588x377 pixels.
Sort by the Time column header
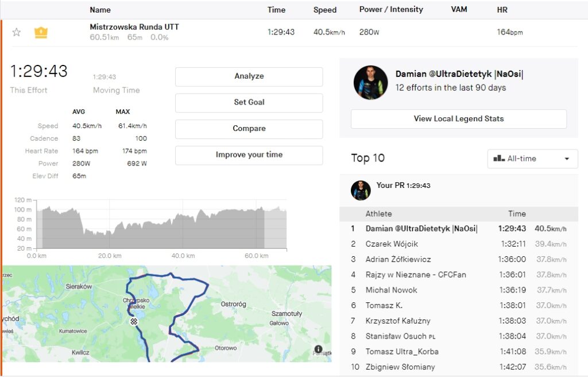[276, 10]
